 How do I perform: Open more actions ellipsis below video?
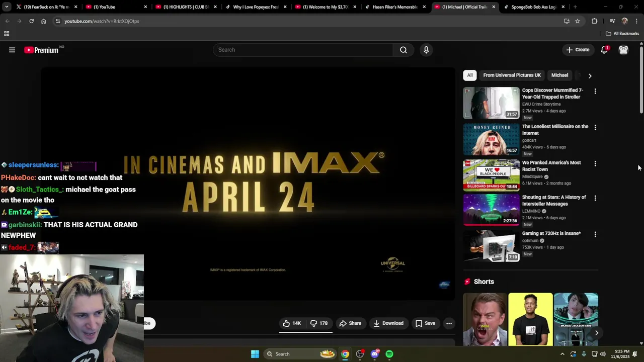click(x=449, y=323)
